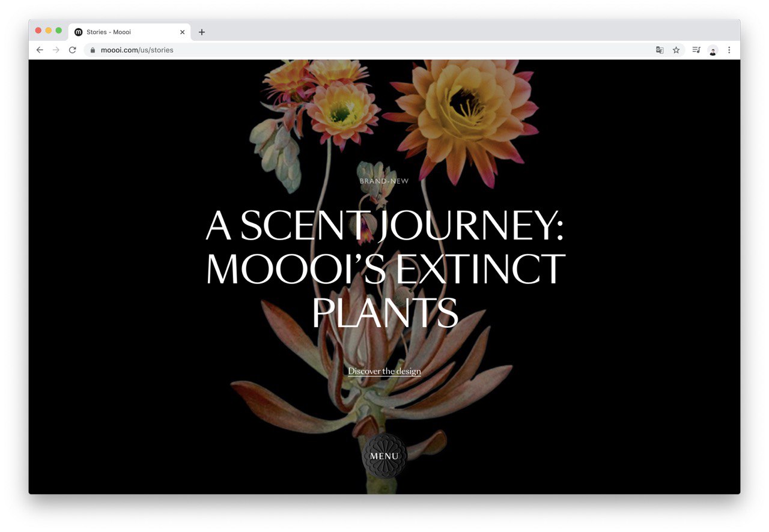Open the Chrome three-dot menu
The width and height of the screenshot is (769, 532).
point(729,50)
